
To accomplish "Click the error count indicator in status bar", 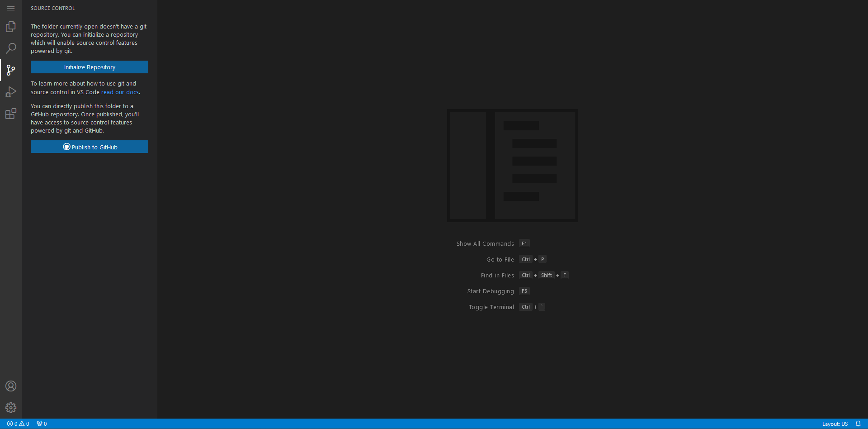I will click(14, 424).
